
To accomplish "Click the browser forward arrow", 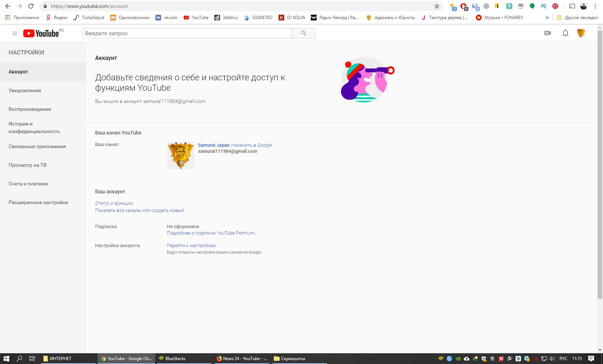I will [x=19, y=6].
